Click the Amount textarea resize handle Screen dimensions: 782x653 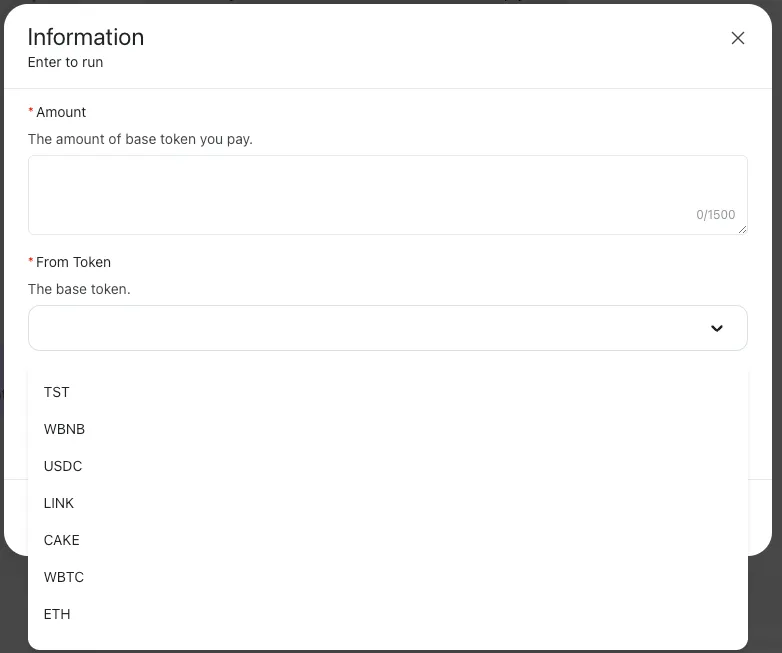[x=743, y=230]
